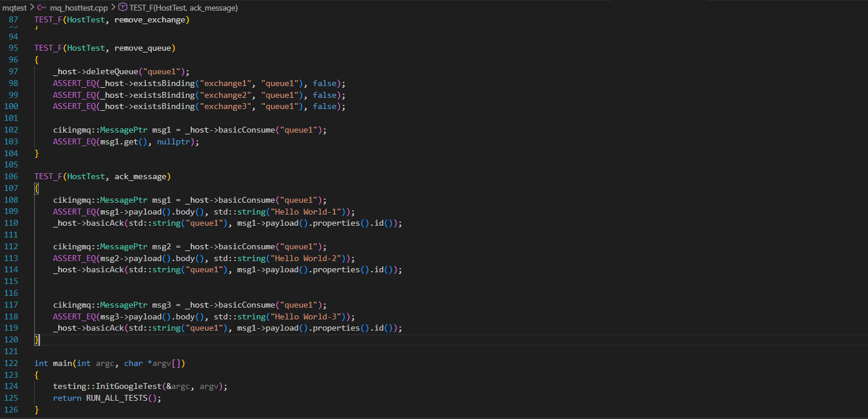
Task: Click basicAck on line 119
Action: click(105, 328)
